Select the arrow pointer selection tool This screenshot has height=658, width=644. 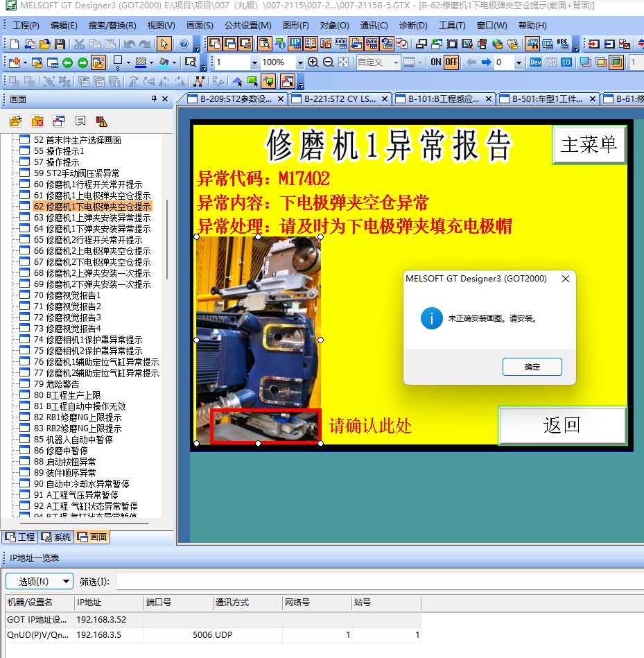pos(164,44)
